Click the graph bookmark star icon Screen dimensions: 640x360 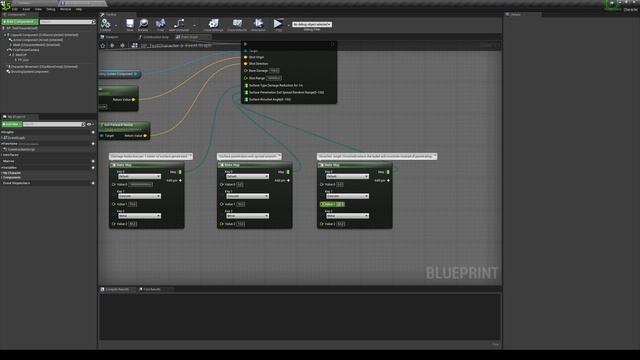click(103, 45)
